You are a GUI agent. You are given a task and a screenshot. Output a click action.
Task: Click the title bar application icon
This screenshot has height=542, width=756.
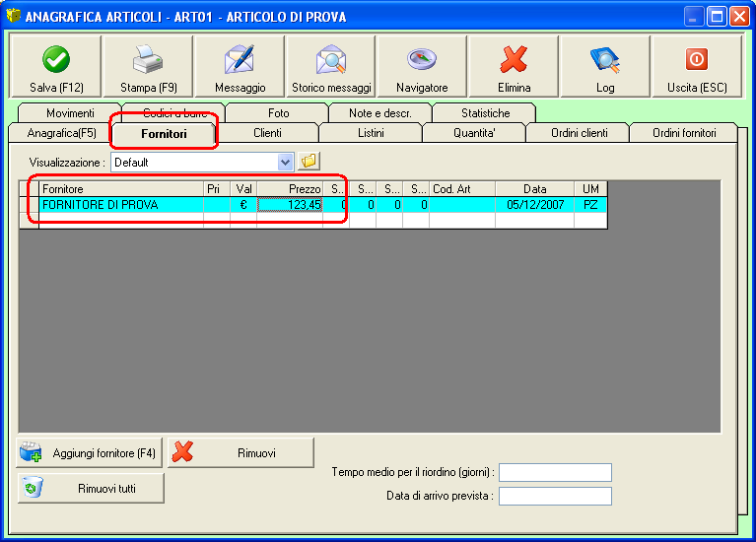pyautogui.click(x=14, y=16)
